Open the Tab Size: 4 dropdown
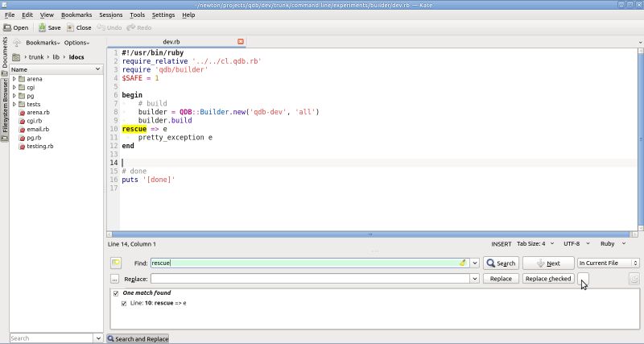This screenshot has height=344, width=644. pos(535,244)
